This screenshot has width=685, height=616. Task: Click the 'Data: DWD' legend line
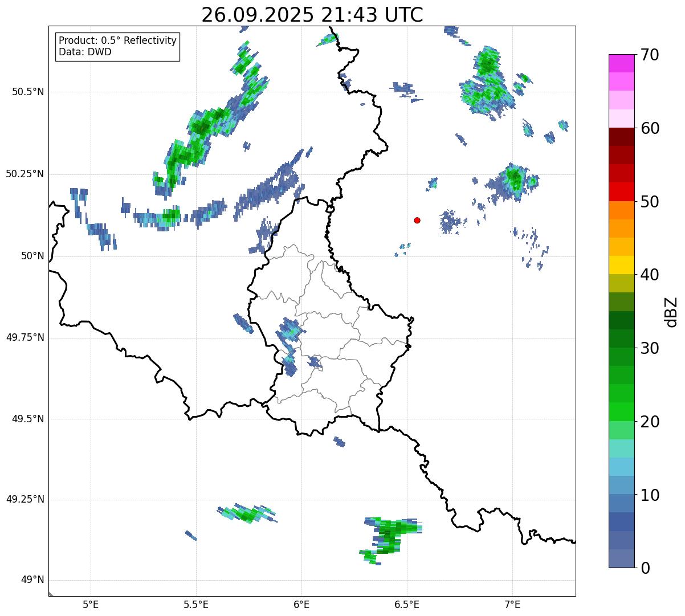tap(85, 52)
